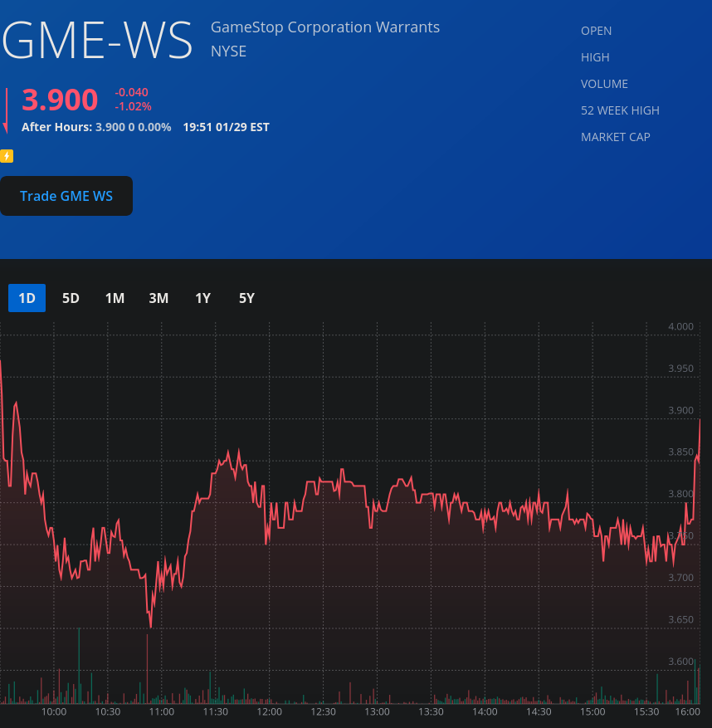
Task: Click the 19:51 01/29 EST timestamp
Action: click(x=226, y=127)
